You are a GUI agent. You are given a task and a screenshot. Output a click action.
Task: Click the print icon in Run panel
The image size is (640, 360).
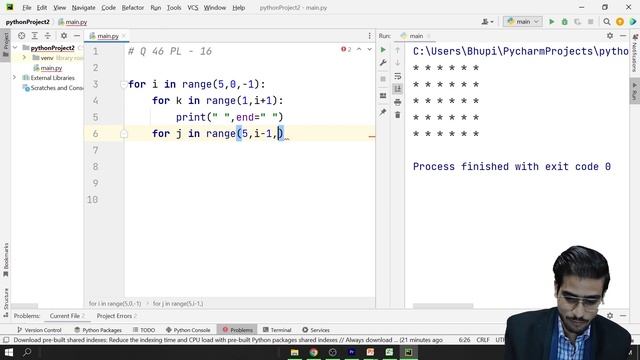(x=398, y=102)
